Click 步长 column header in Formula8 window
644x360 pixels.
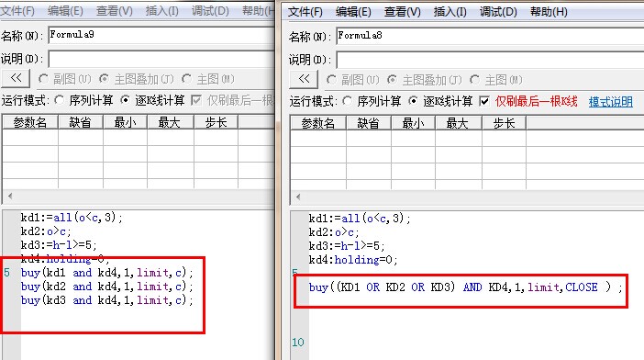coord(504,123)
